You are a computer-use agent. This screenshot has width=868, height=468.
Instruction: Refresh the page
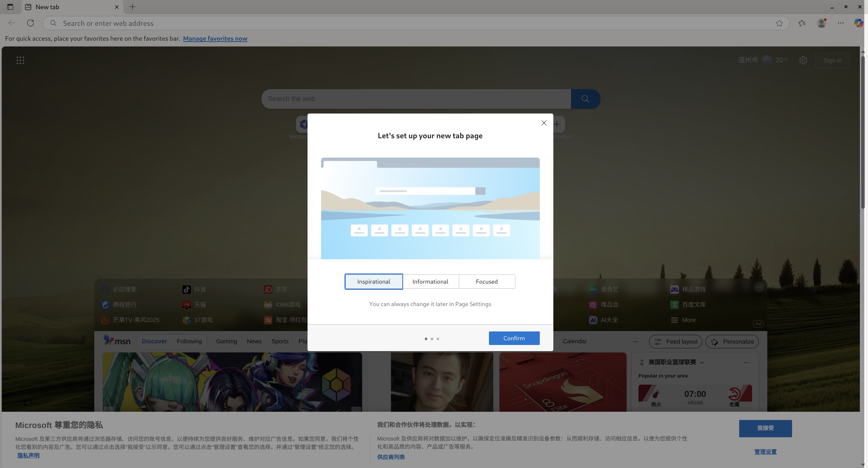(31, 23)
